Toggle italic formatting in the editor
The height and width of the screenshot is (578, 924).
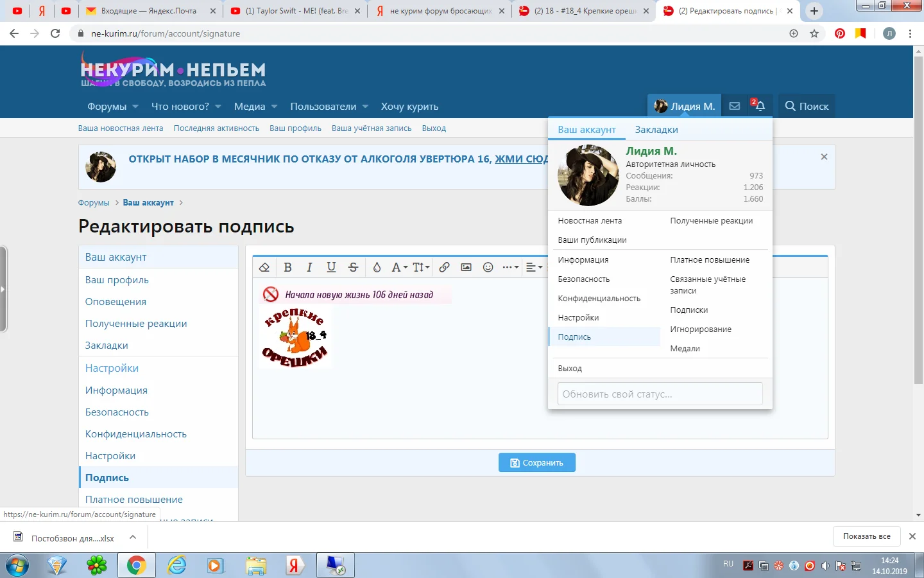pyautogui.click(x=309, y=267)
